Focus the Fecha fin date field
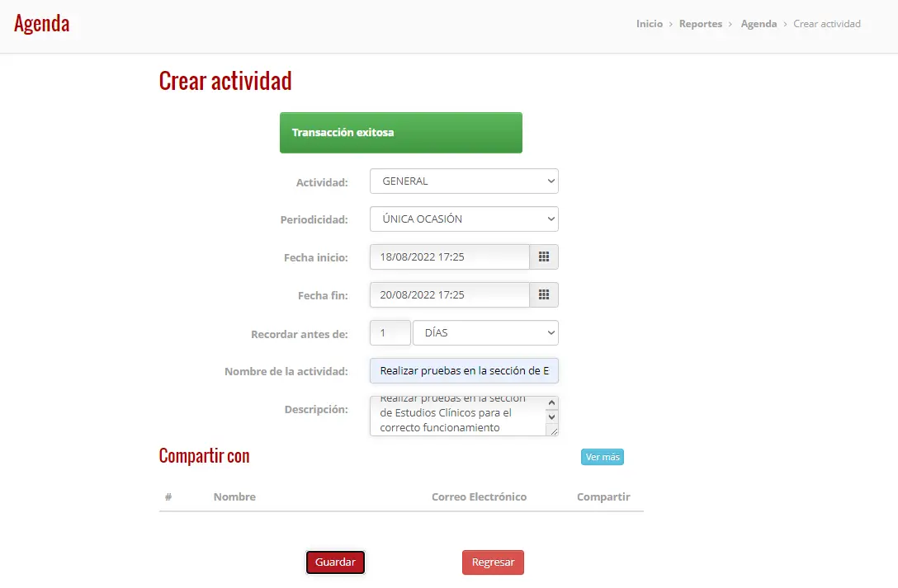 click(450, 294)
